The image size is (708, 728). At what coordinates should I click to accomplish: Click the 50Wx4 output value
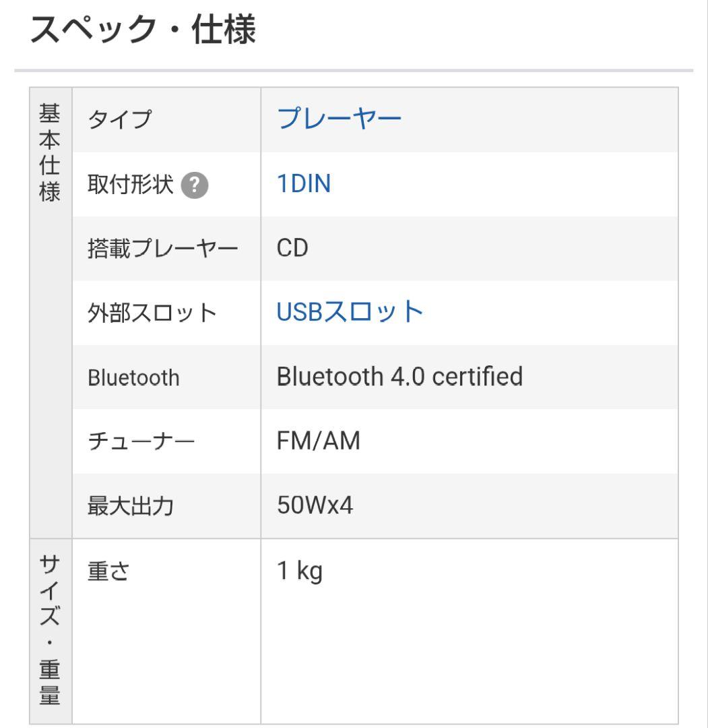[x=315, y=506]
